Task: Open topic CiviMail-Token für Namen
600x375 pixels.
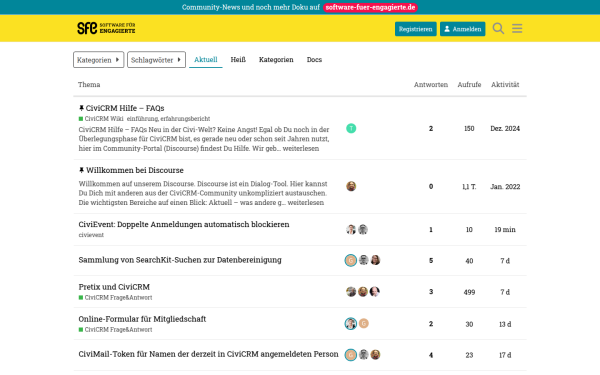Action: coord(209,354)
